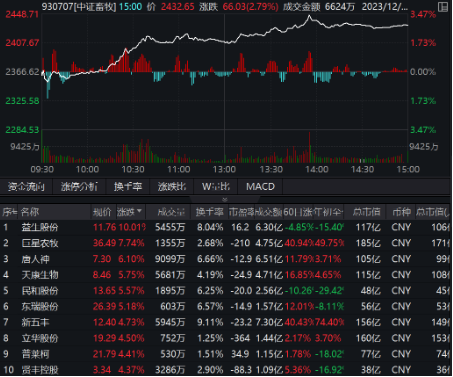Click the baseline price label 2366.62
This screenshot has width=453, height=377.
22,72
